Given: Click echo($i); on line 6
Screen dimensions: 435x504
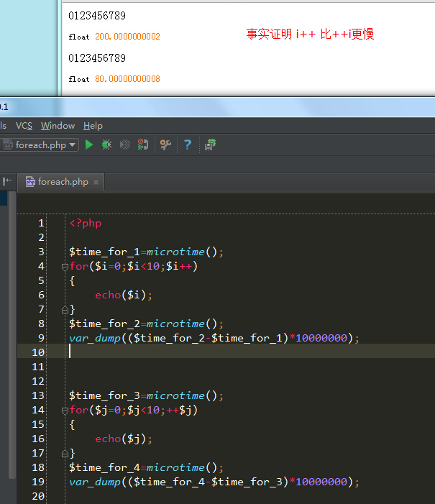Looking at the screenshot, I should coord(124,295).
